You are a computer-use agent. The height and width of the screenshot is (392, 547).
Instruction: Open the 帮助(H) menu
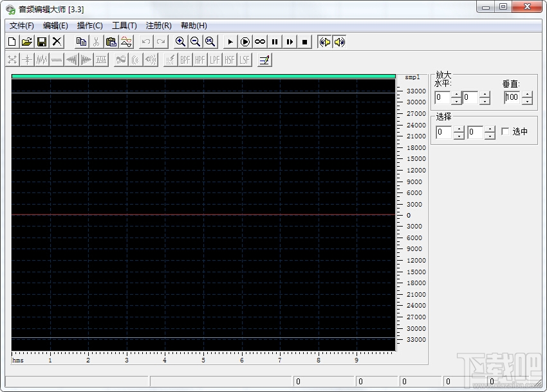point(194,26)
